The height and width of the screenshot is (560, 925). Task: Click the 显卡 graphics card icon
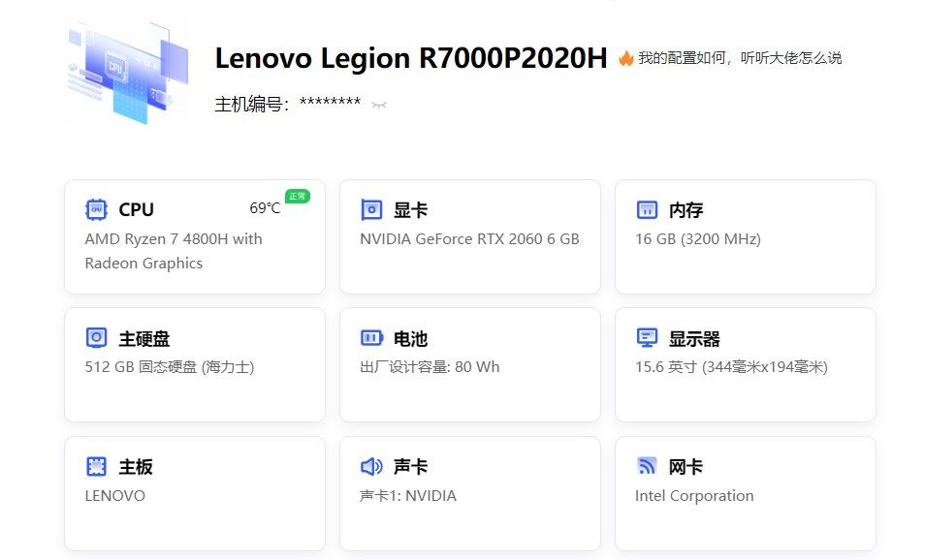tap(371, 209)
